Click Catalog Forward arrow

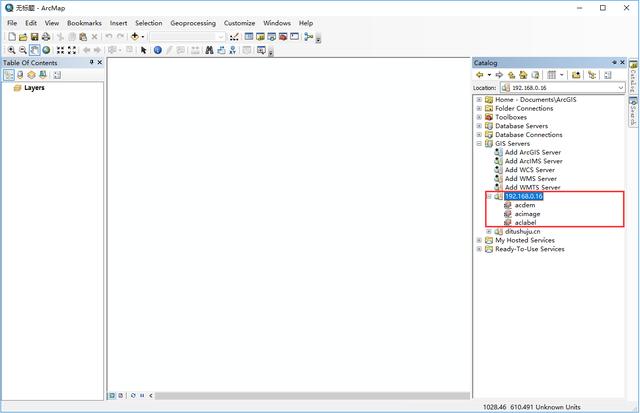499,75
